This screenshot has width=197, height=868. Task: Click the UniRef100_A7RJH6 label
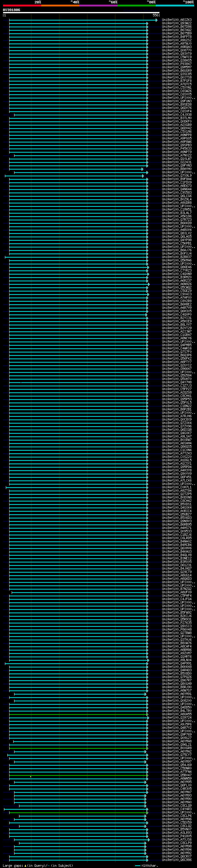coord(177,416)
